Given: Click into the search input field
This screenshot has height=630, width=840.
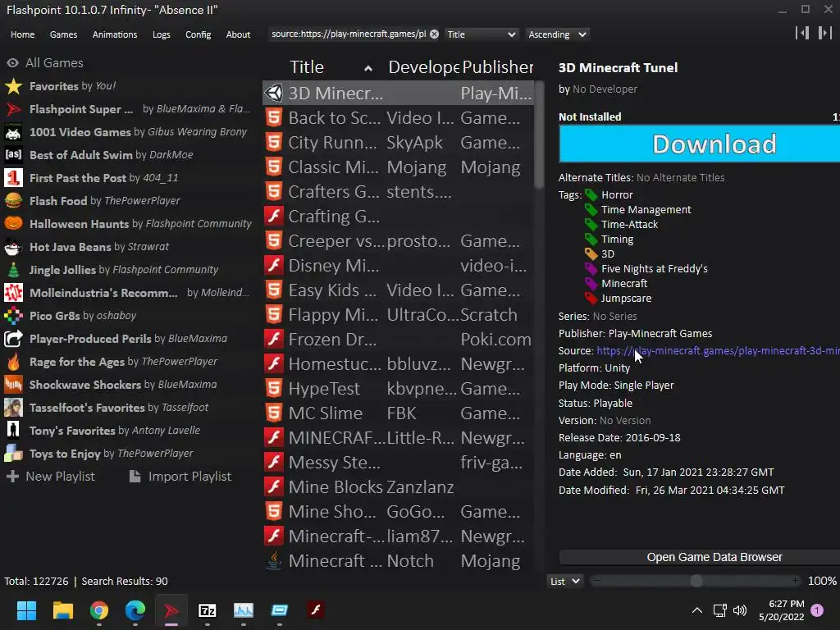Looking at the screenshot, I should 348,34.
